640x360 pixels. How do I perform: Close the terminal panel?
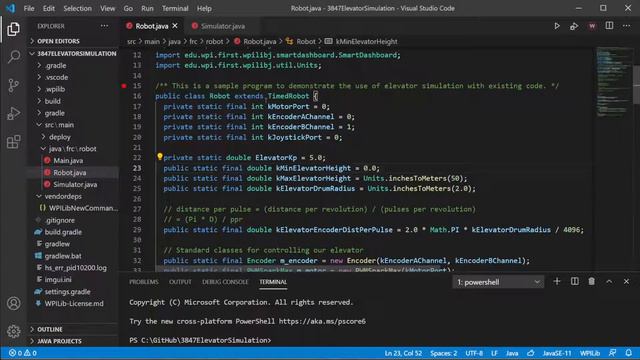coord(627,282)
